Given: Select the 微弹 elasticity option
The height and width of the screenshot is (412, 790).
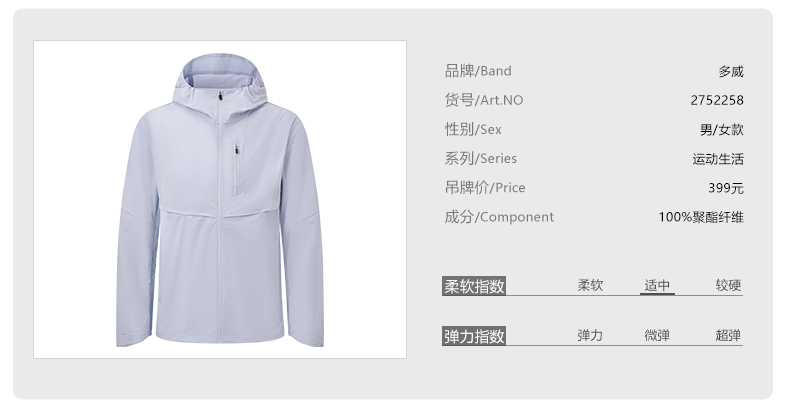Looking at the screenshot, I should (x=657, y=335).
